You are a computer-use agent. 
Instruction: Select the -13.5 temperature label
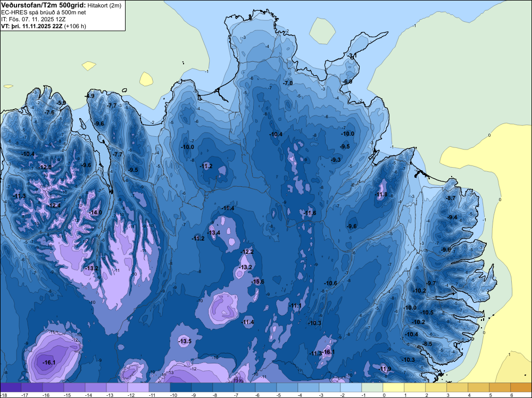185,341
